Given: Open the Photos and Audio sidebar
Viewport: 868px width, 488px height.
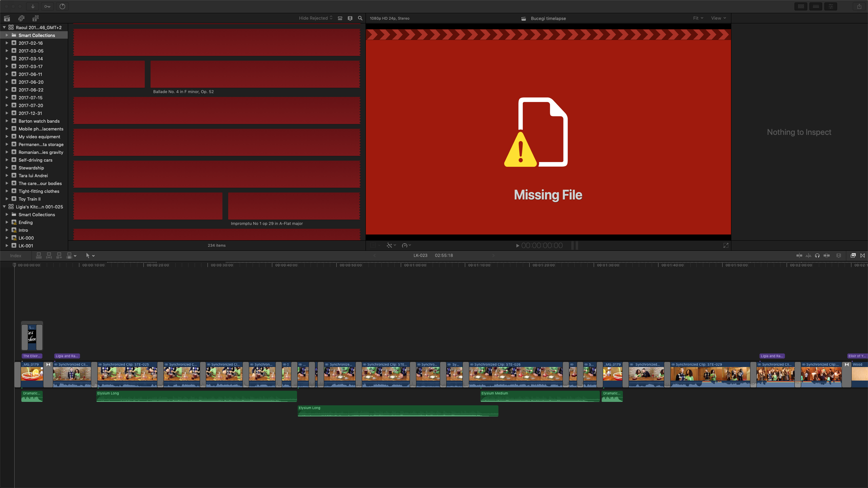Looking at the screenshot, I should click(x=21, y=18).
